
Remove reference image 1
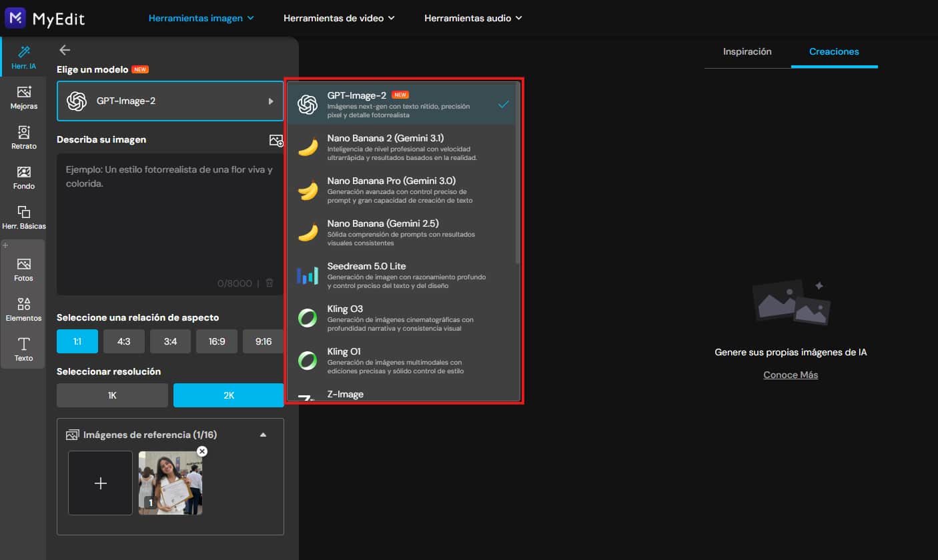click(x=202, y=451)
